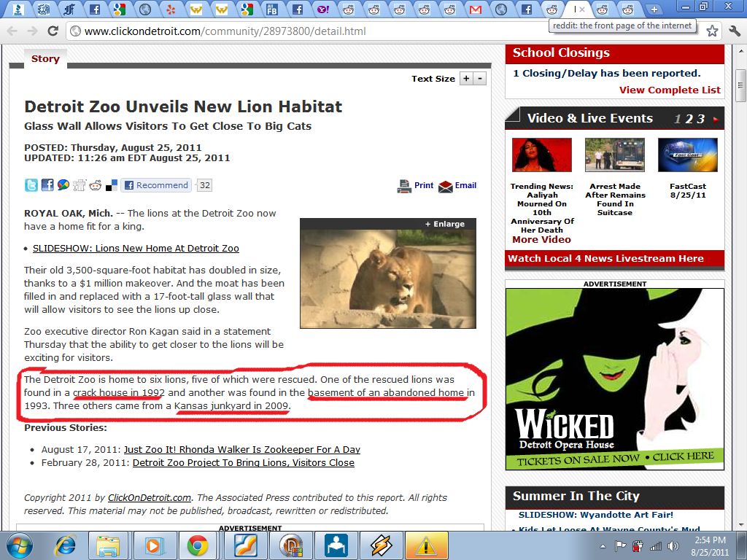Watch Local 4 News Livestream
Viewport: 747px width, 560px height.
[x=605, y=259]
